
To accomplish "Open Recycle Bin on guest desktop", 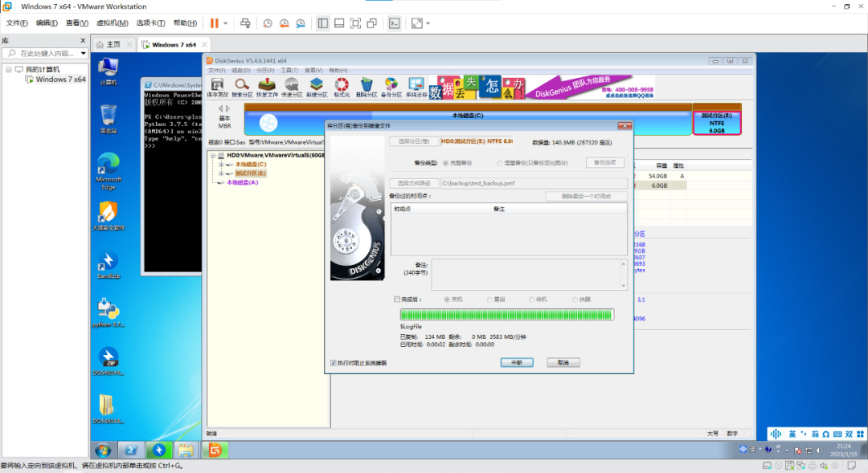I will click(108, 119).
